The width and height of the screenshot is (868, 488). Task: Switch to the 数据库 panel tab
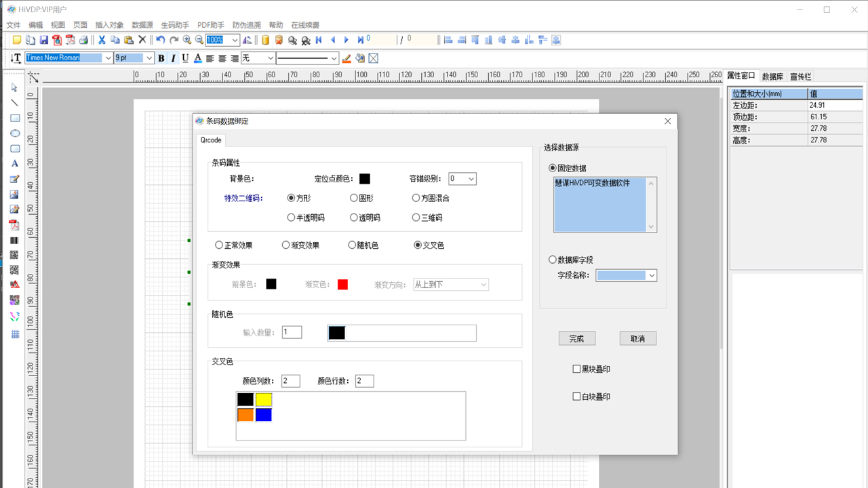coord(772,77)
